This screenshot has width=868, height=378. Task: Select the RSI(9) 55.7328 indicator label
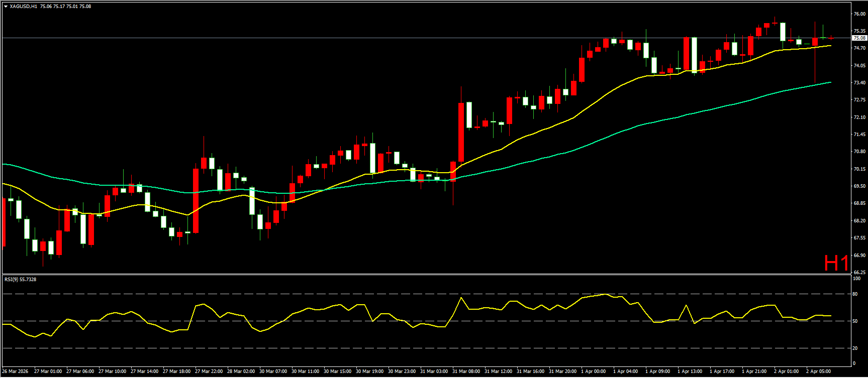(x=21, y=279)
